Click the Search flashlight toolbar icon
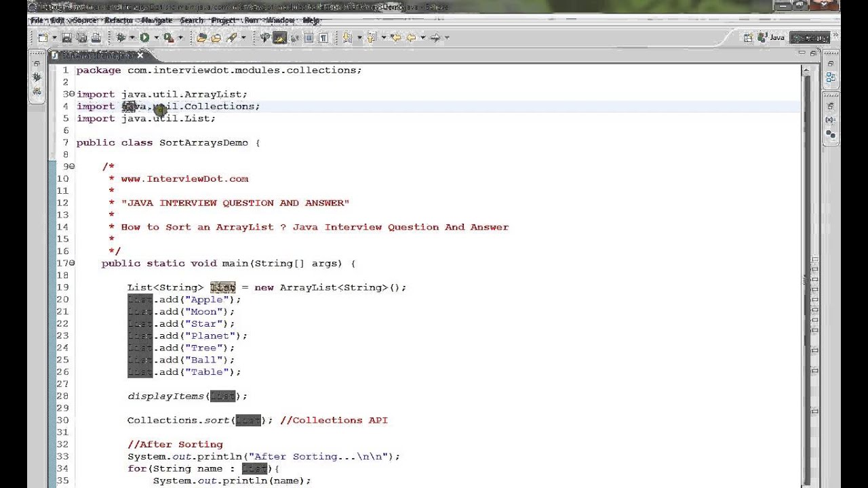This screenshot has width=868, height=488. coord(264,38)
